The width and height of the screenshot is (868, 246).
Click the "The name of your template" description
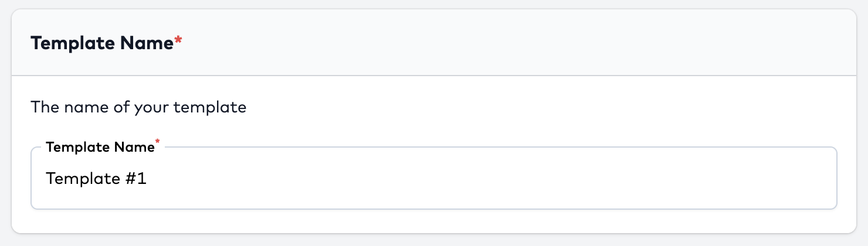point(138,108)
